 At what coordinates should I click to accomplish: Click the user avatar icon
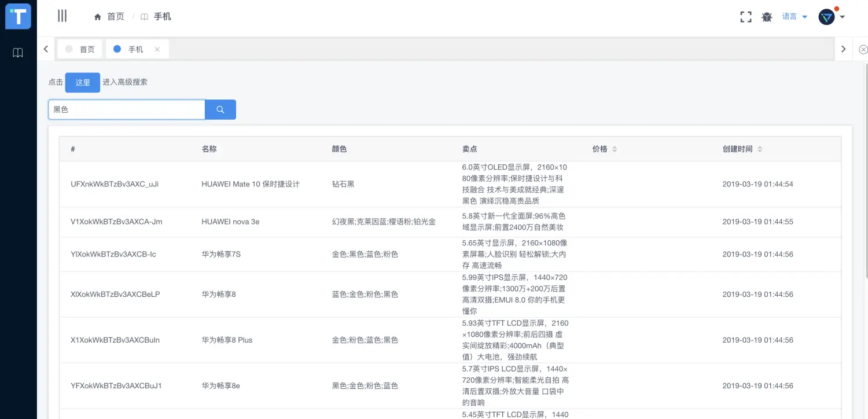(x=826, y=17)
